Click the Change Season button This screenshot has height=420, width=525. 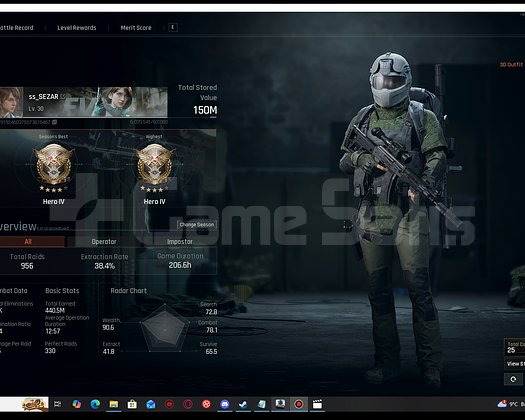[x=197, y=224]
